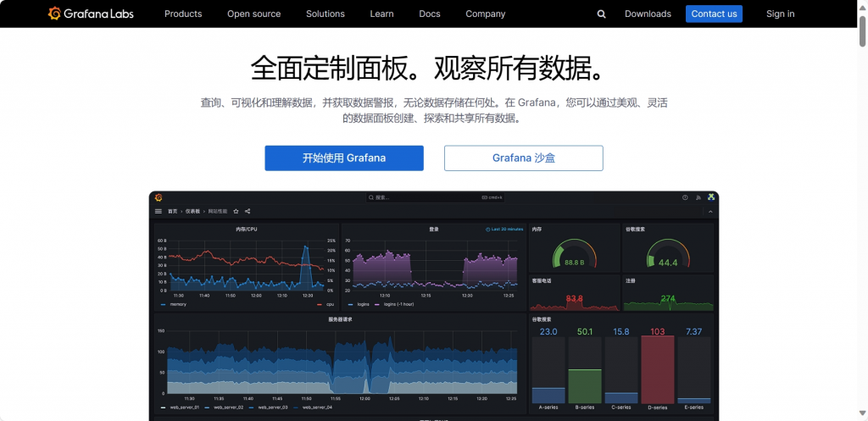Image resolution: width=868 pixels, height=421 pixels.
Task: Click the Grafana Labs logo
Action: [x=91, y=14]
